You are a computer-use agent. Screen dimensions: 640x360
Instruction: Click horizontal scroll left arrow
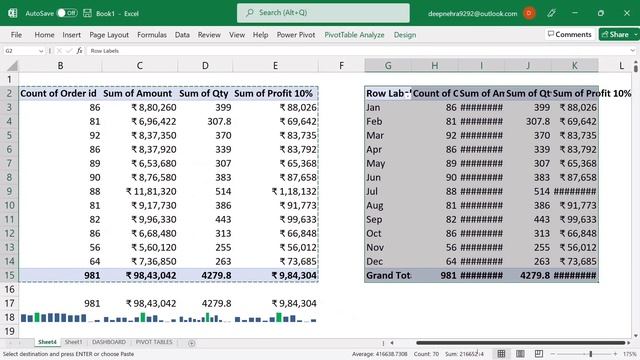click(392, 343)
